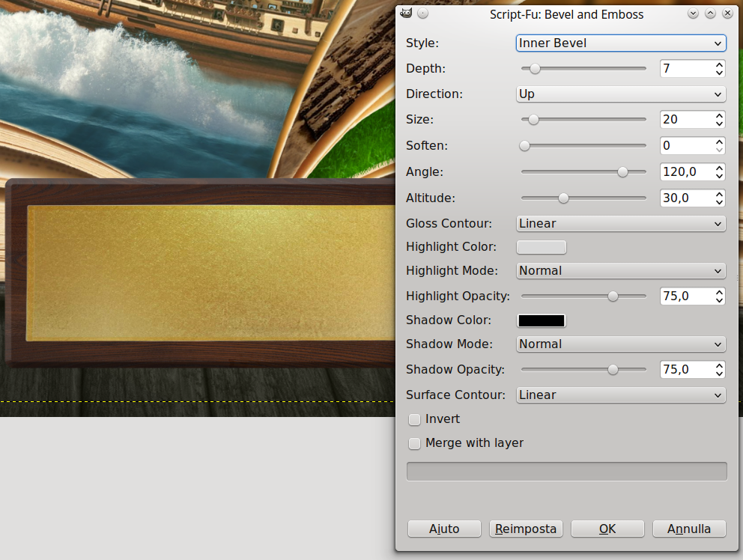Confirm with the OK button
The height and width of the screenshot is (560, 743).
point(607,529)
